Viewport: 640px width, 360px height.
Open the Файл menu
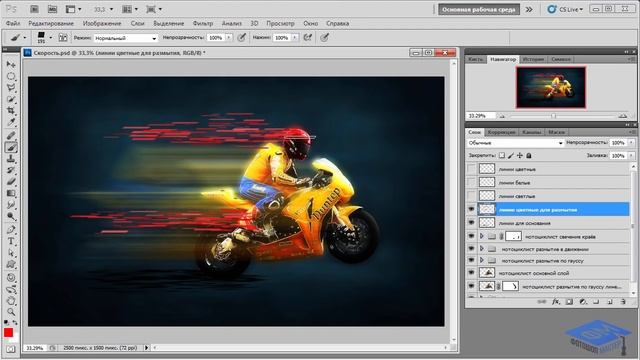pos(13,23)
